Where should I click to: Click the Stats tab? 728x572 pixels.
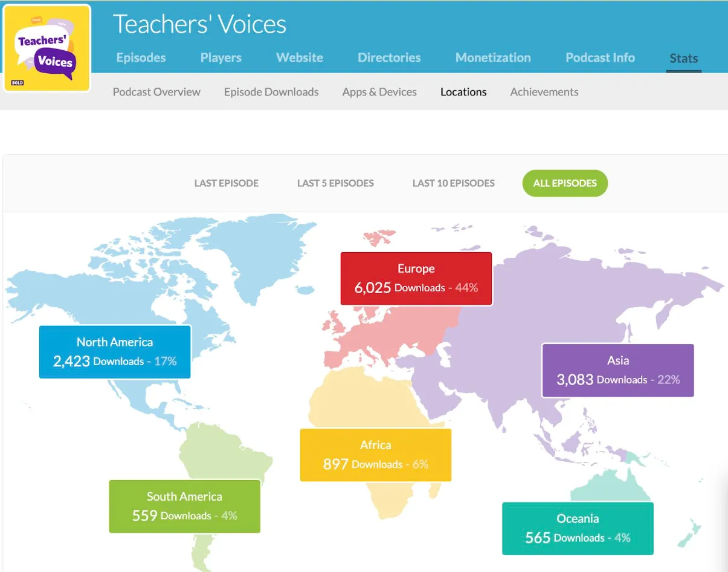[x=683, y=59]
